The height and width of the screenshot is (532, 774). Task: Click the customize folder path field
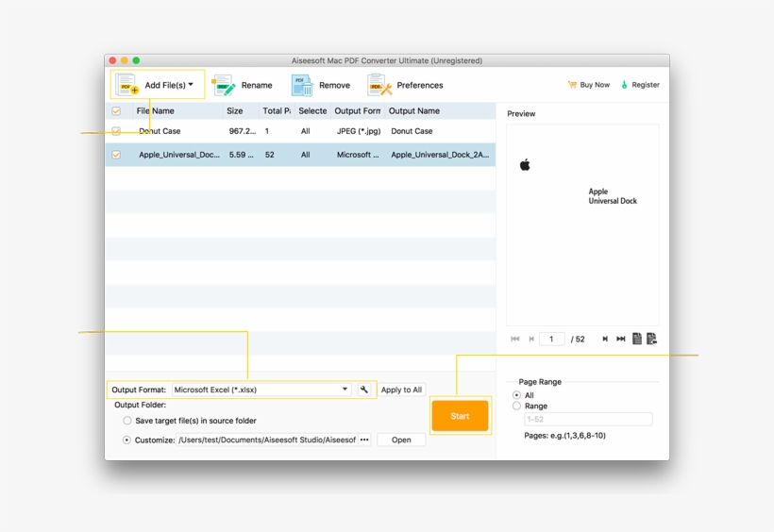coord(267,440)
